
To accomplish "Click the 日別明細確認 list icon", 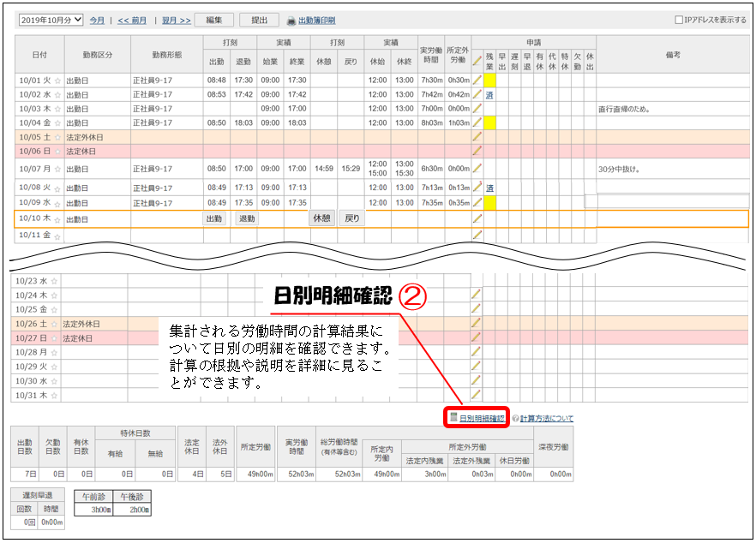I will click(x=453, y=418).
